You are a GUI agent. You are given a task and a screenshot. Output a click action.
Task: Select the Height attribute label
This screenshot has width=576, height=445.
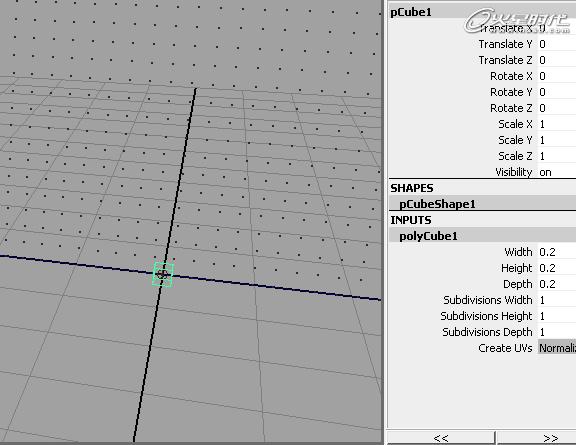(x=516, y=268)
